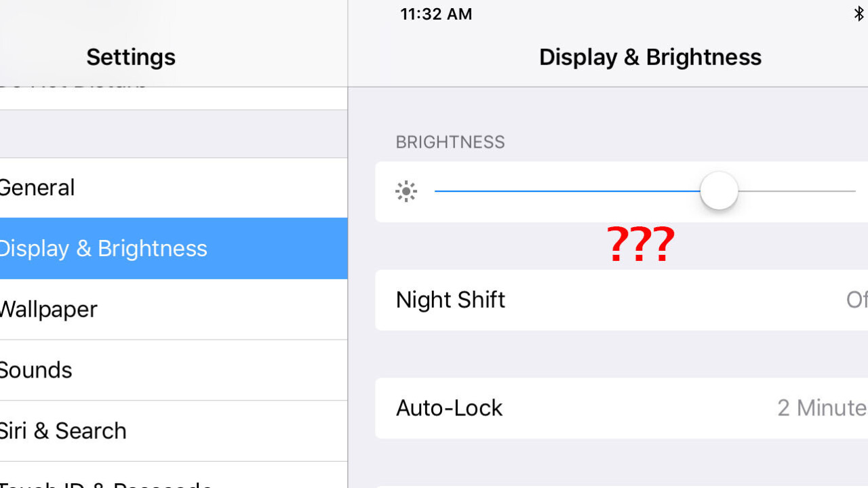
Task: Tap the Off value beside Night Shift
Action: pyautogui.click(x=856, y=300)
